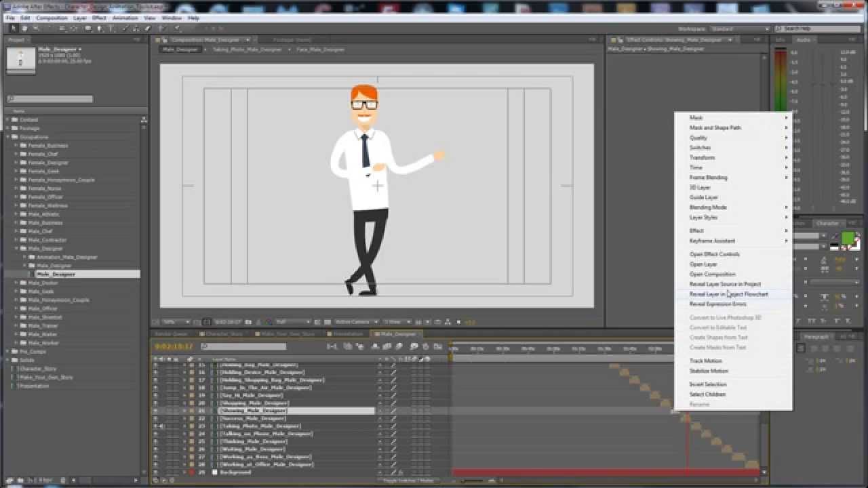
Task: Choose Reveal Layer Source in Project
Action: (725, 284)
